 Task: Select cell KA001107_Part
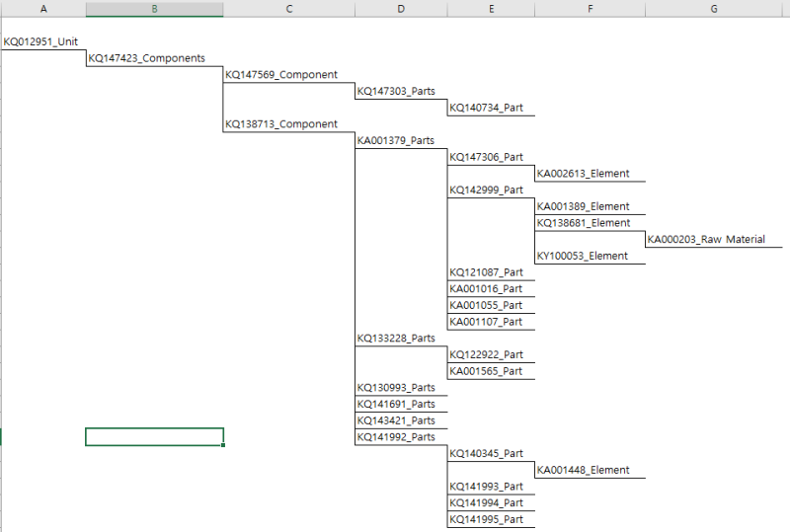tap(491, 322)
